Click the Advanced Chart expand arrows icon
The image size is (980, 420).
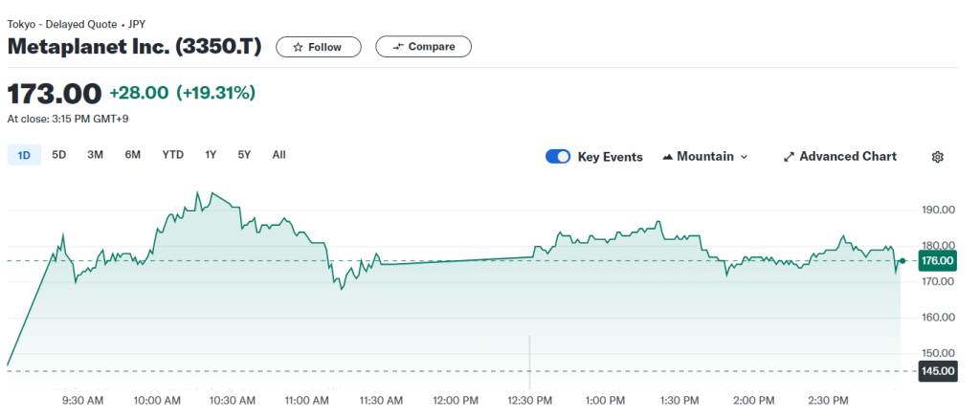(789, 157)
